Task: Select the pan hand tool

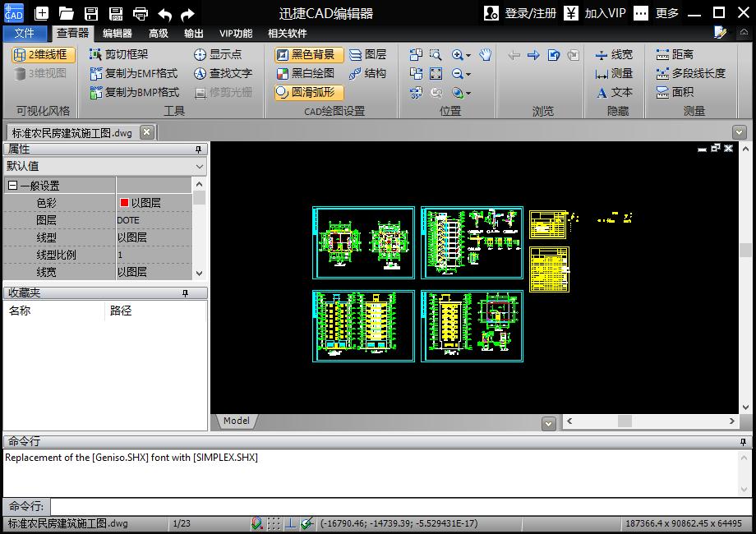Action: coord(485,54)
